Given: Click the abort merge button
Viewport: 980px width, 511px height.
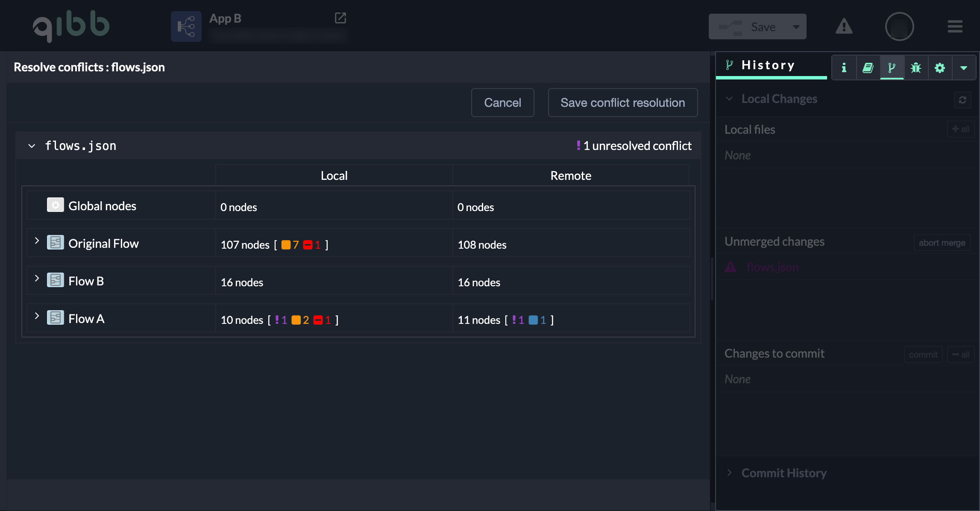Looking at the screenshot, I should point(942,243).
